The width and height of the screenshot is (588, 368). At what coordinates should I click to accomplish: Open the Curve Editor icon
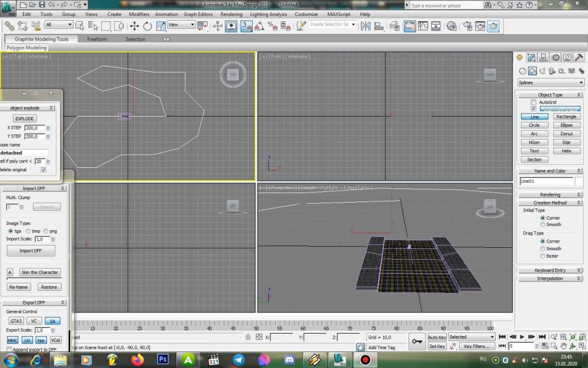(x=423, y=26)
